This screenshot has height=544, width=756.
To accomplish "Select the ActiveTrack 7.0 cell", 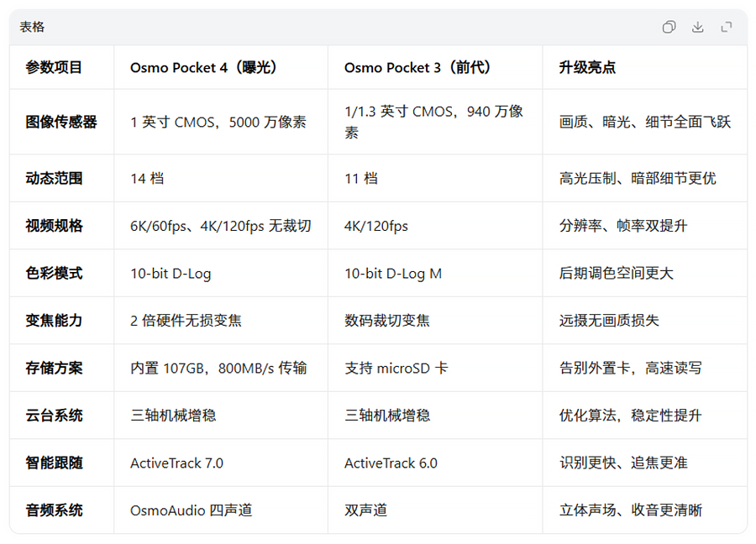I will 176,463.
